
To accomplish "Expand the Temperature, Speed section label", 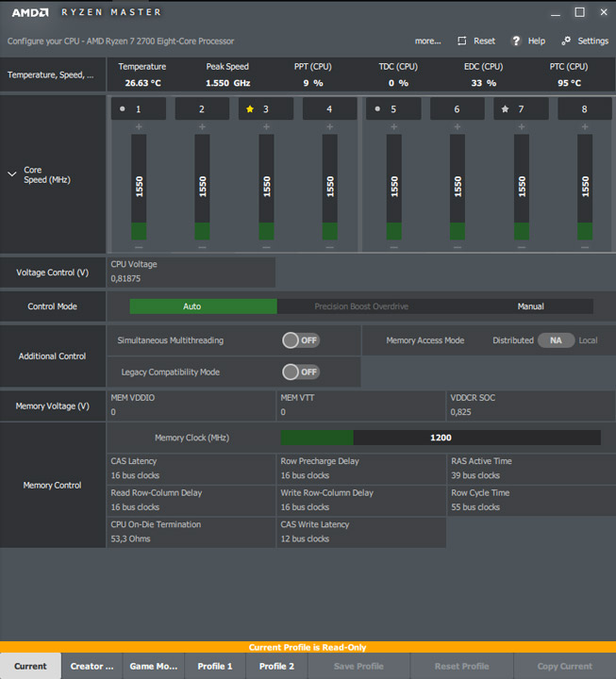I will [x=51, y=75].
